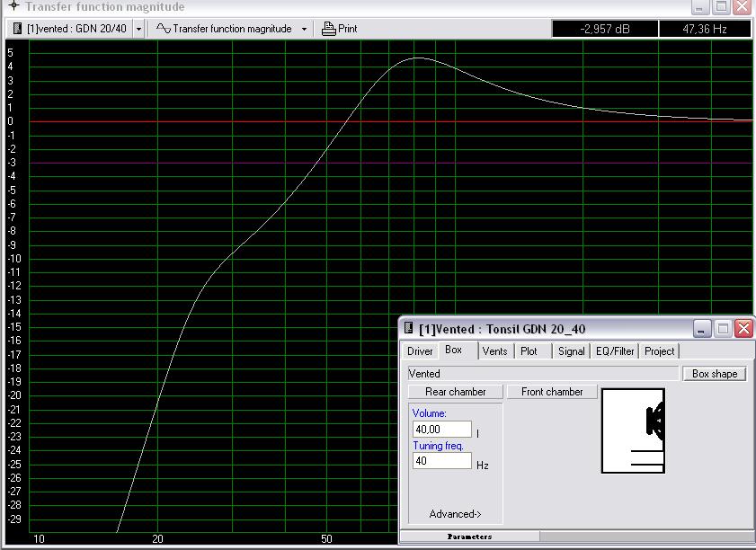
Task: Click the vented box diagram thumbnail
Action: click(x=633, y=430)
